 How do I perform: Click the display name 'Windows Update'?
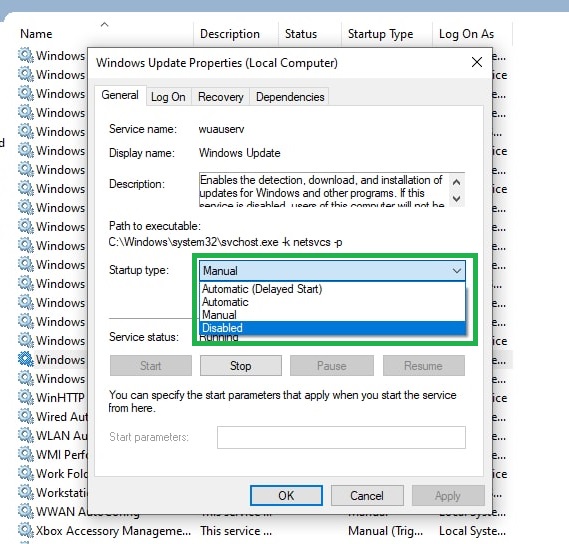(x=240, y=153)
